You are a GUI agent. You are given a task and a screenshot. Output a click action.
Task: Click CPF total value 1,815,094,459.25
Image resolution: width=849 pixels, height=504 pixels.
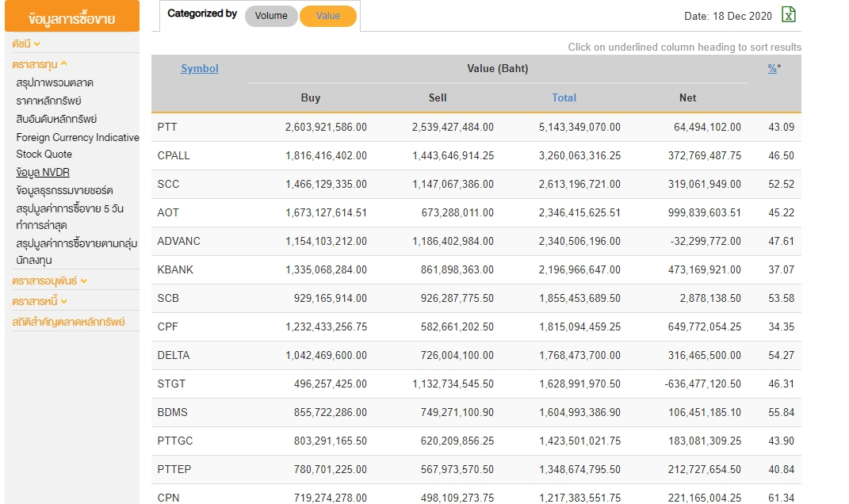coord(579,326)
